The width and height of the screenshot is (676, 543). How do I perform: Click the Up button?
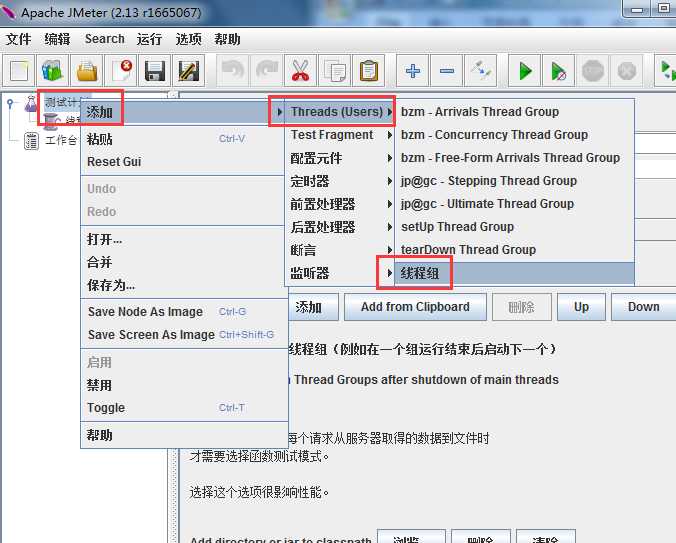coord(581,307)
